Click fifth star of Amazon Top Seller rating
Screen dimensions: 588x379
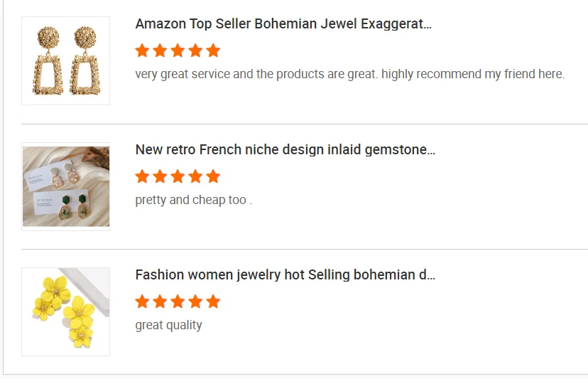tap(213, 50)
